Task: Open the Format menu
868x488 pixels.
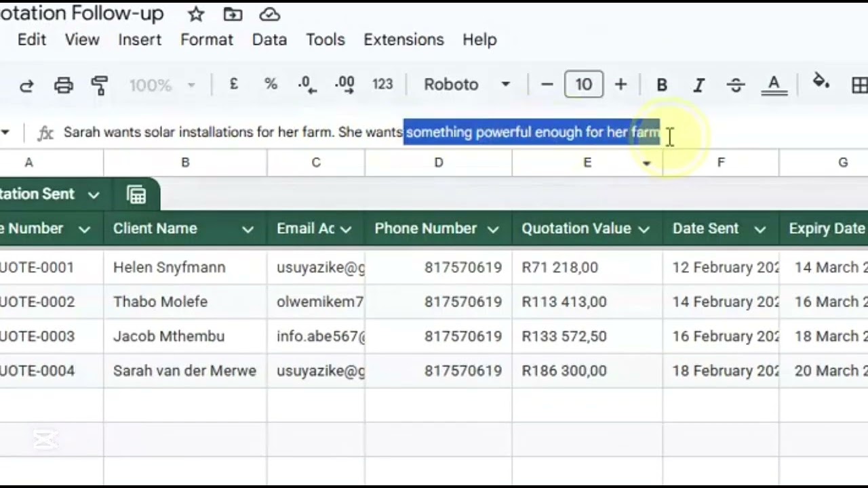Action: click(207, 39)
